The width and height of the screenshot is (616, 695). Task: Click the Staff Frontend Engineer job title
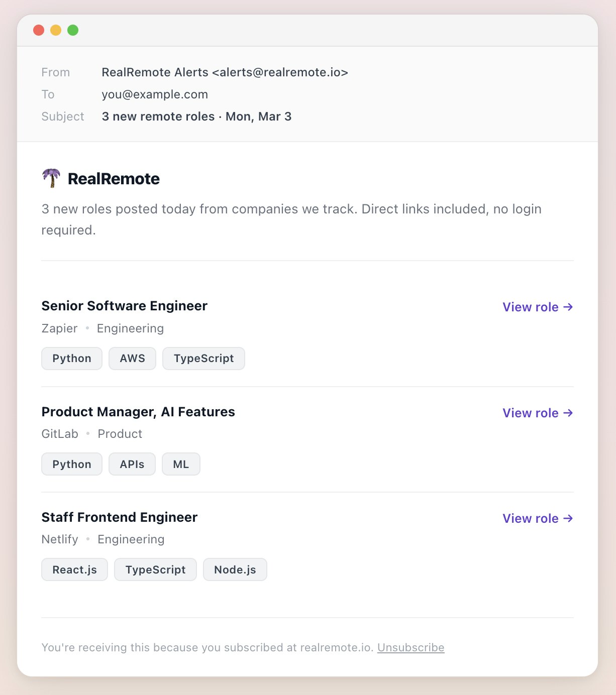pos(119,517)
